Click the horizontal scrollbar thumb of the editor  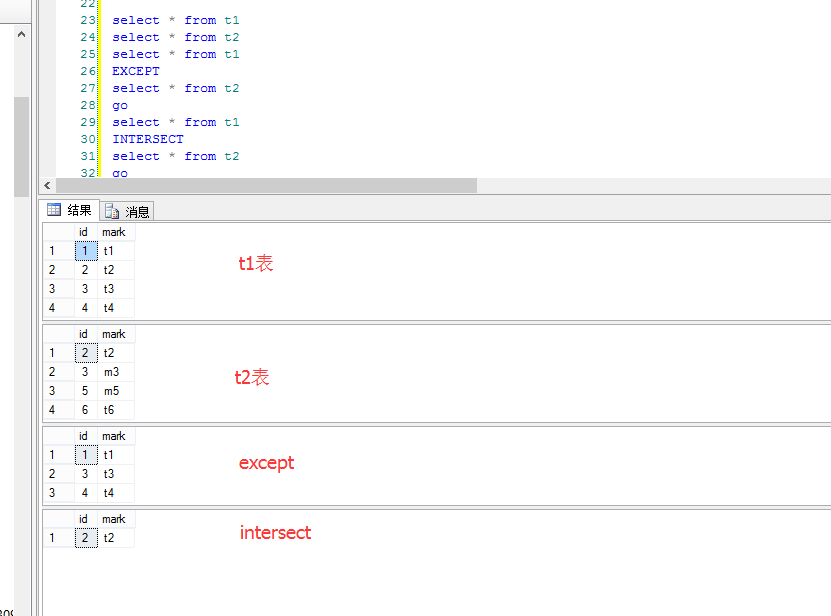pos(267,186)
